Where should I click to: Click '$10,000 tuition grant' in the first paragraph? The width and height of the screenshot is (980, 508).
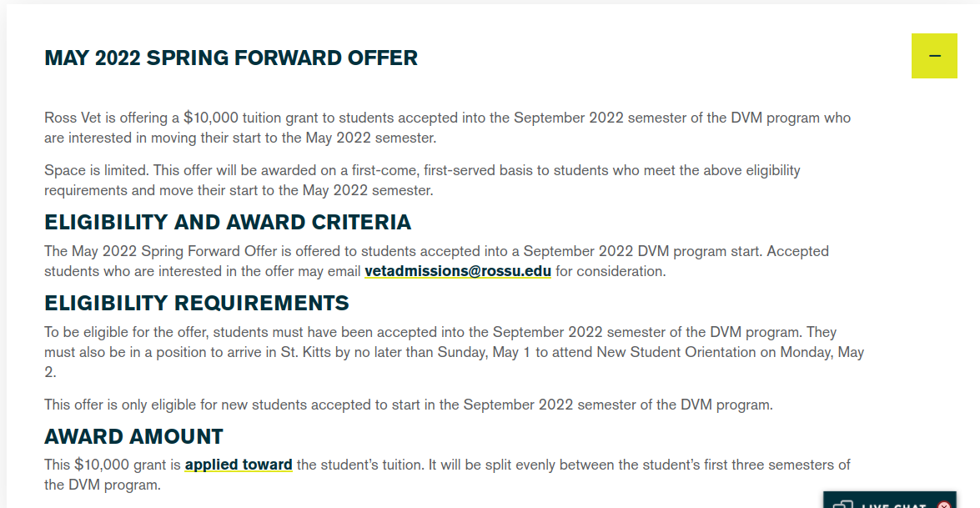click(x=255, y=118)
